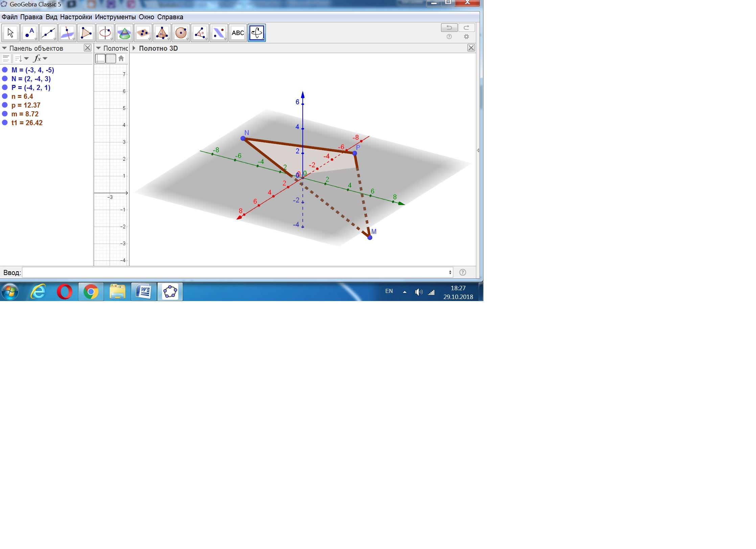The image size is (756, 549).
Task: Select the Polygon tool
Action: (x=86, y=33)
